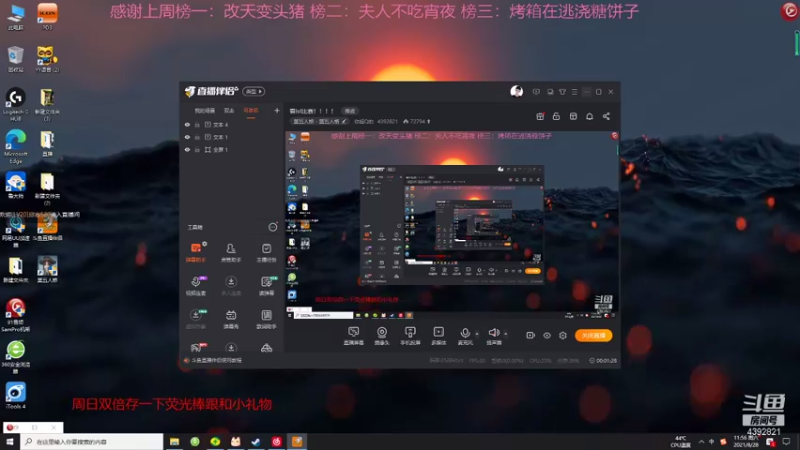
Task: Add a mobile phone casting source
Action: pos(410,336)
